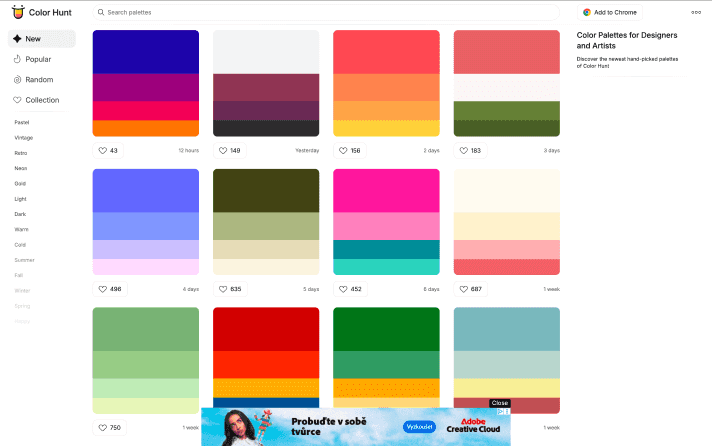
Task: Filter by the Warm tag
Action: click(x=21, y=229)
